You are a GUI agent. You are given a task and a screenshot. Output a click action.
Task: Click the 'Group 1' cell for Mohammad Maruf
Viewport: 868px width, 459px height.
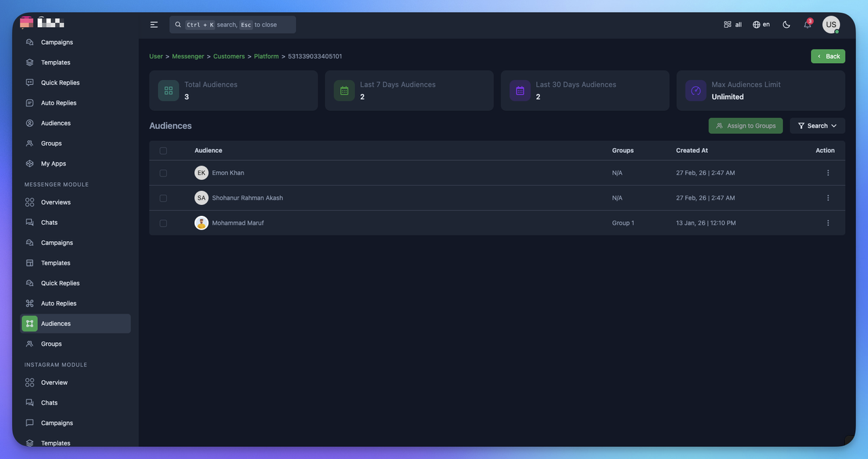coord(623,223)
